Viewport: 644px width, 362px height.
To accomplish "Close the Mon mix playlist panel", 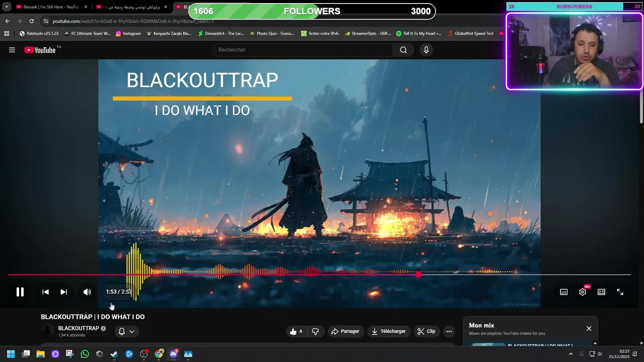I will coord(589,328).
